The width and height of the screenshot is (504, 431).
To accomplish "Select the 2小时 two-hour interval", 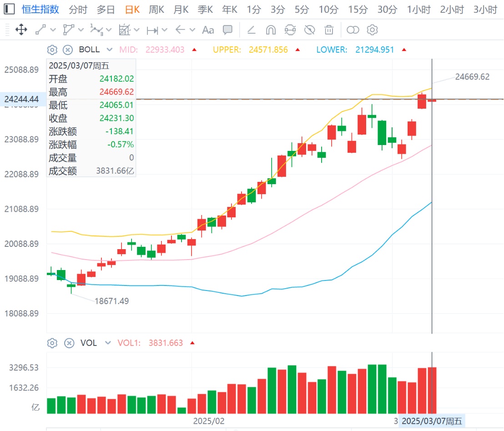I will [452, 10].
